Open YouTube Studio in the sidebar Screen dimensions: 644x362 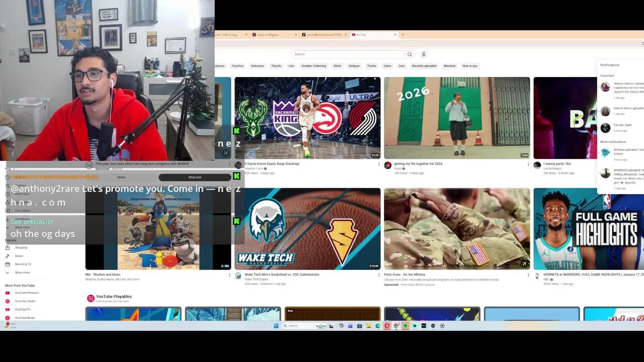pos(25,301)
